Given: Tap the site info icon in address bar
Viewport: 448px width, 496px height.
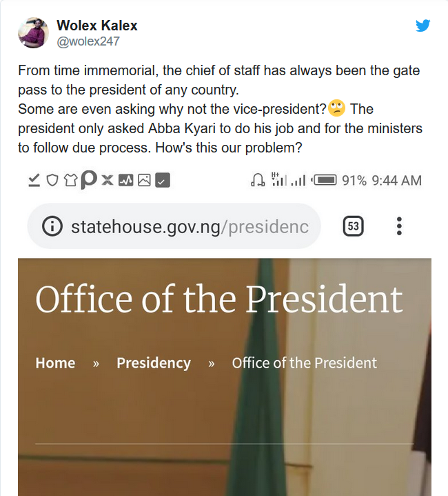Looking at the screenshot, I should coord(52,226).
